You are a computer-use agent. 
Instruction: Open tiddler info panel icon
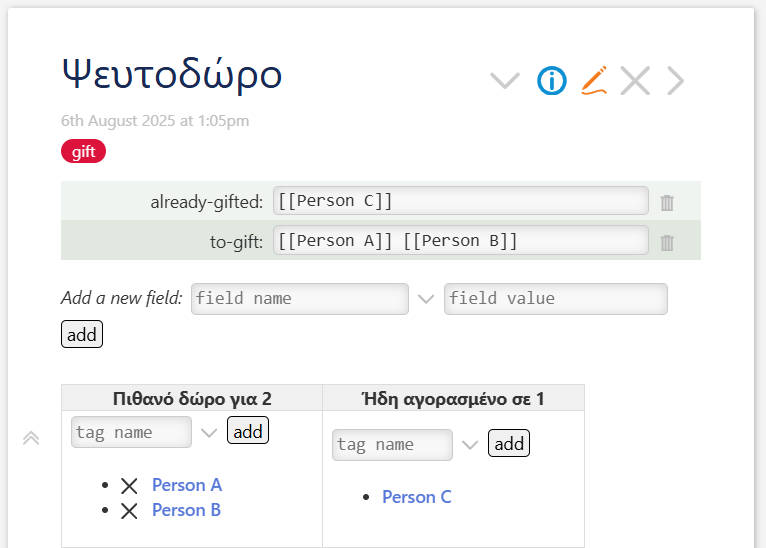point(552,81)
